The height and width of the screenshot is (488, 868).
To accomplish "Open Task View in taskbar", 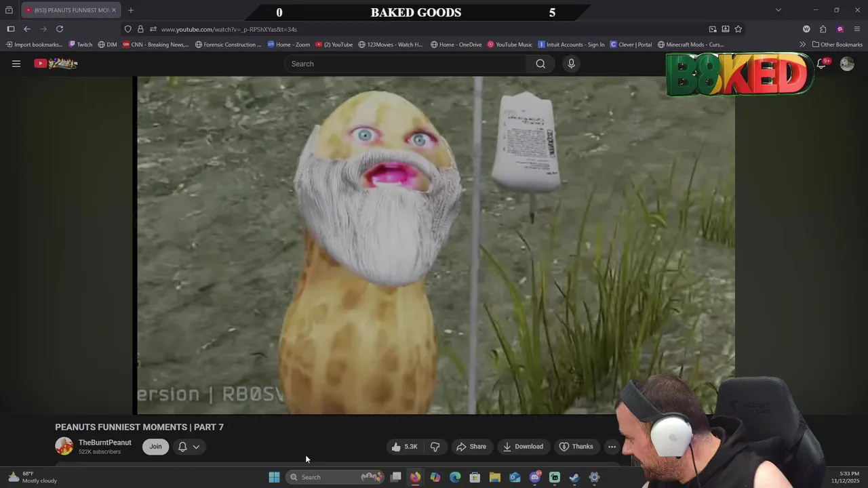I will point(395,477).
